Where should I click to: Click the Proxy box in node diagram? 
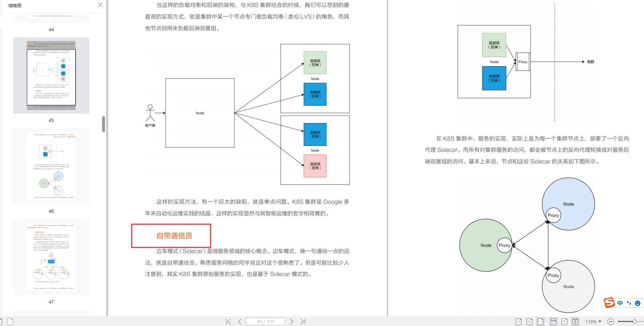tap(523, 62)
